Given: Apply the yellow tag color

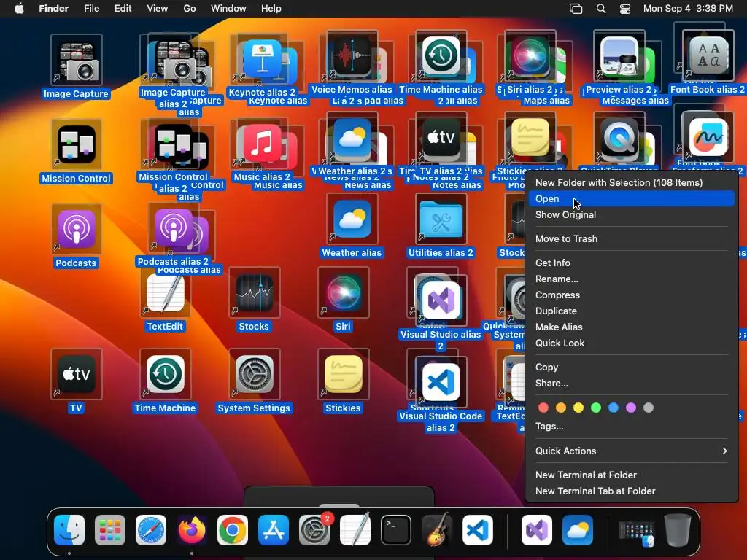Looking at the screenshot, I should click(578, 408).
